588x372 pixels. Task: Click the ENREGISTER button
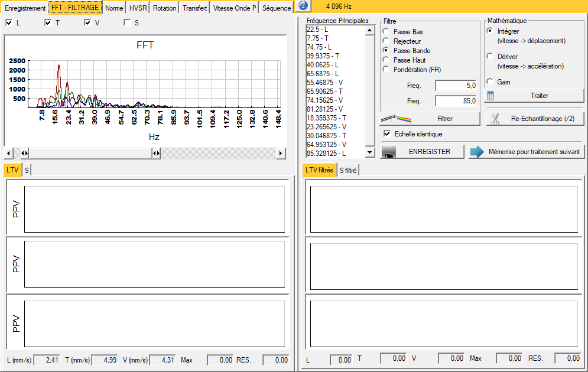coord(423,152)
